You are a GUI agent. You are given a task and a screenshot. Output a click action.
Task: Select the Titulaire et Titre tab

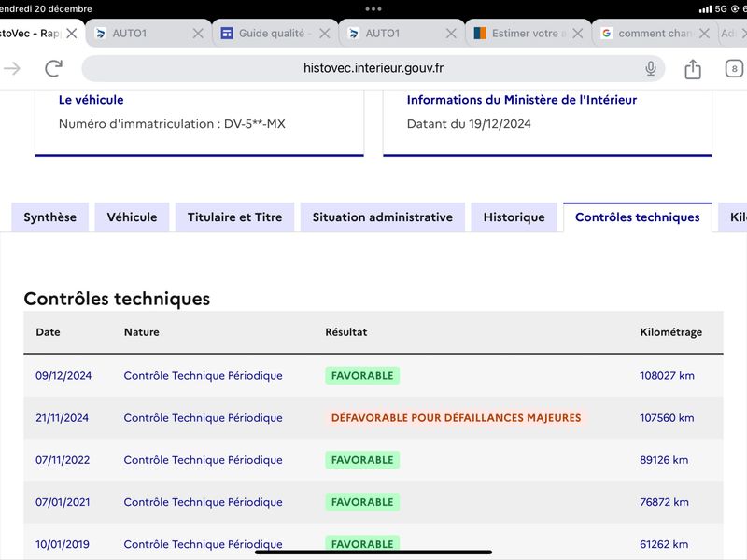(235, 217)
